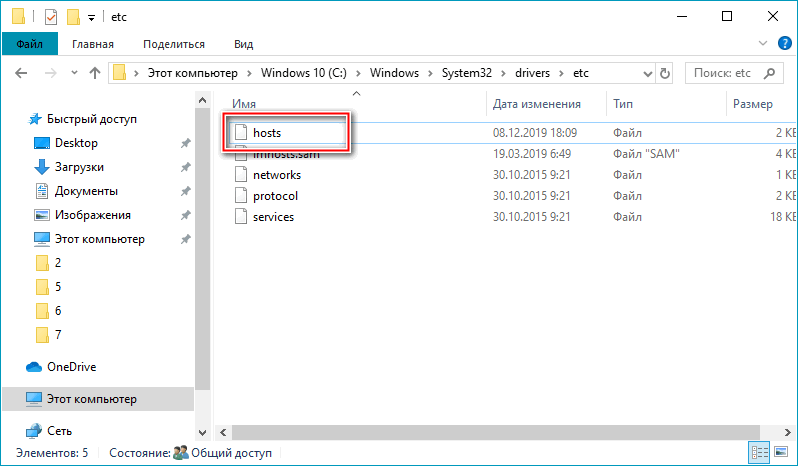This screenshot has width=798, height=466.
Task: Click the protocol file icon
Action: tap(241, 195)
